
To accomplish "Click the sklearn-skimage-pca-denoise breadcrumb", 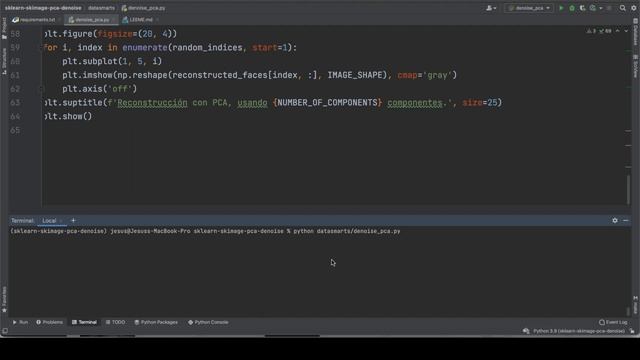I will coord(43,8).
